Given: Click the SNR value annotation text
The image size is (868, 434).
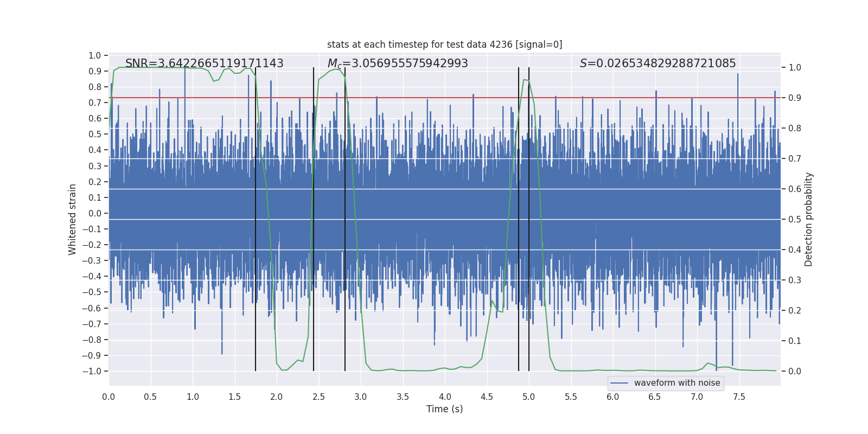Looking at the screenshot, I should tap(204, 63).
